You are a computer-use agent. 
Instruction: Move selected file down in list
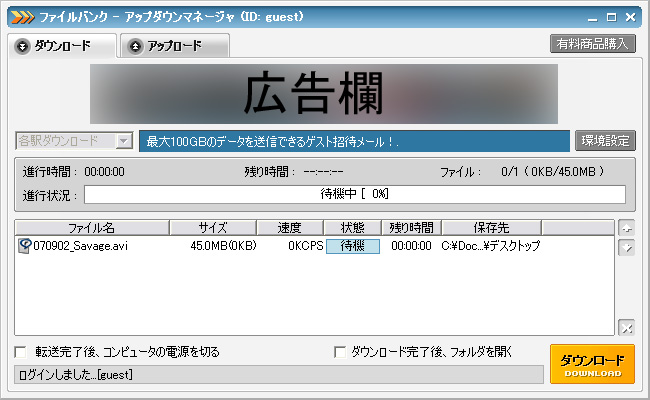pyautogui.click(x=626, y=248)
